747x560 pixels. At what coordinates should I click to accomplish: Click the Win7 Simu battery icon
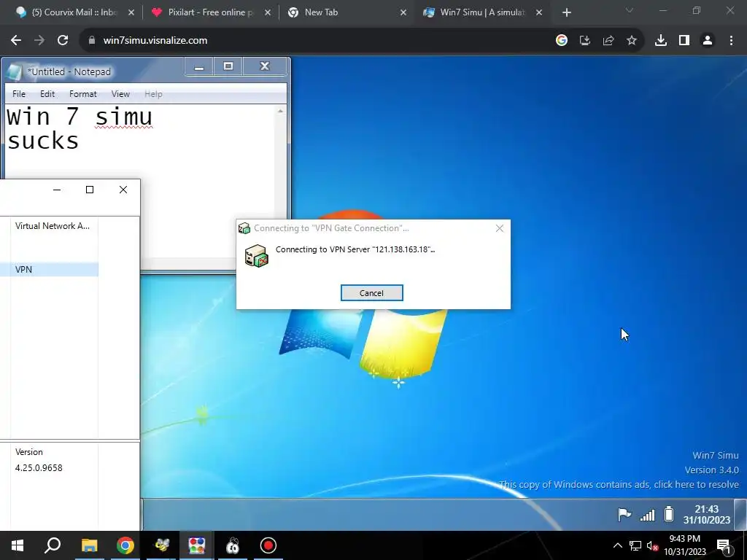point(669,514)
